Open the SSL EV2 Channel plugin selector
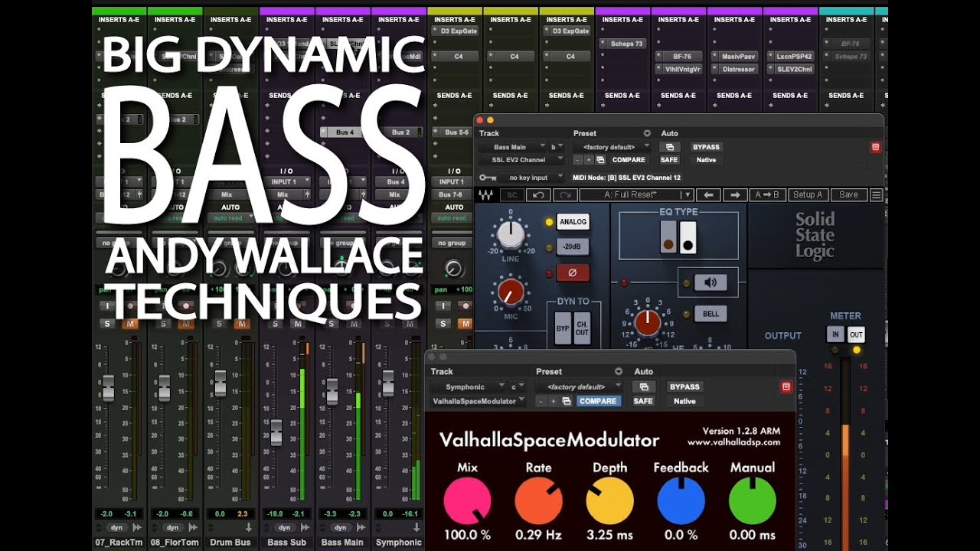 click(x=522, y=160)
